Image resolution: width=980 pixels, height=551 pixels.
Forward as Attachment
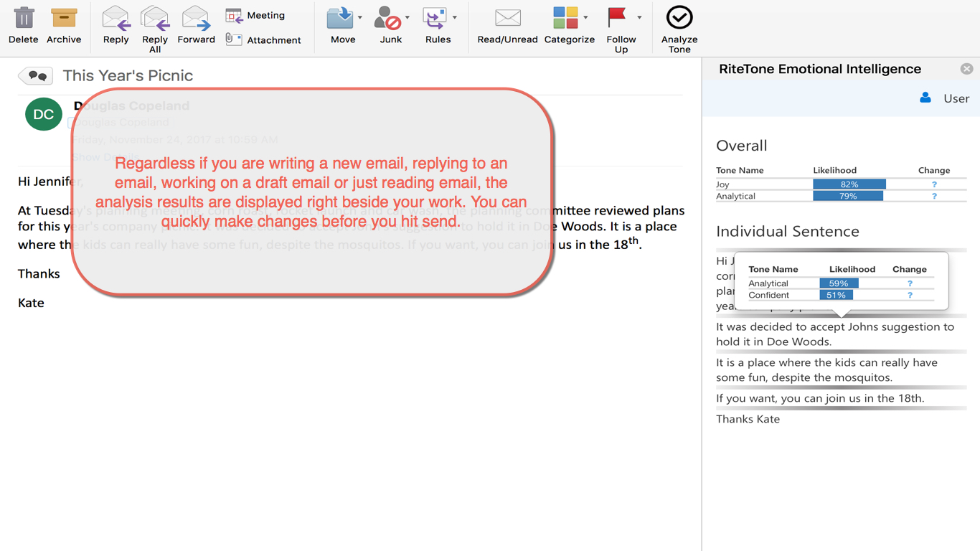[263, 39]
